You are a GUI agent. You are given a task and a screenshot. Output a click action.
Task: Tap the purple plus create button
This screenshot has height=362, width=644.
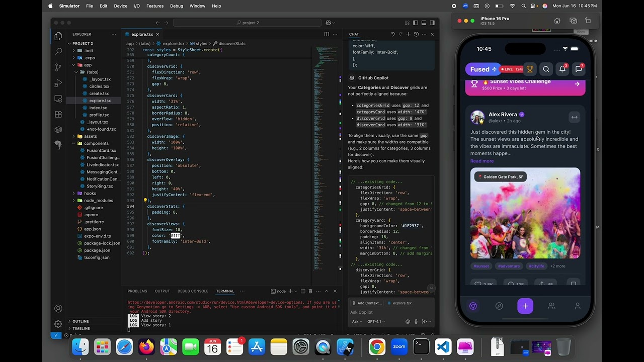525,306
